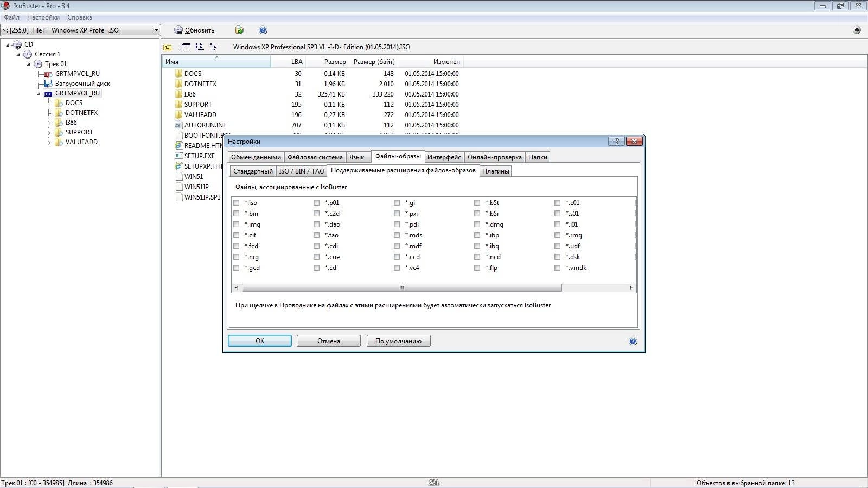Image resolution: width=868 pixels, height=488 pixels.
Task: Select Загрузочный диск floppy icon
Action: (48, 84)
